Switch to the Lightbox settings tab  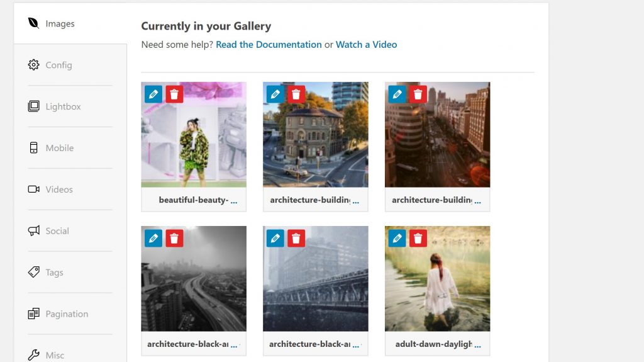pos(63,106)
